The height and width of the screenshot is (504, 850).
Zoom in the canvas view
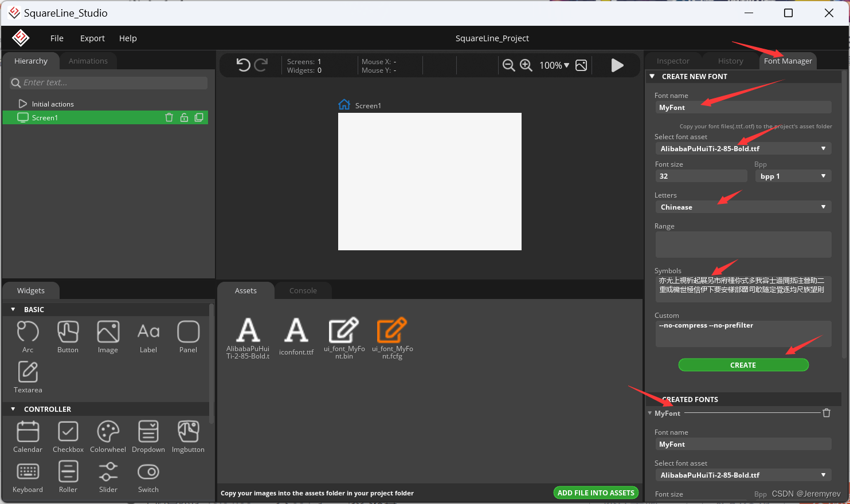coord(526,65)
